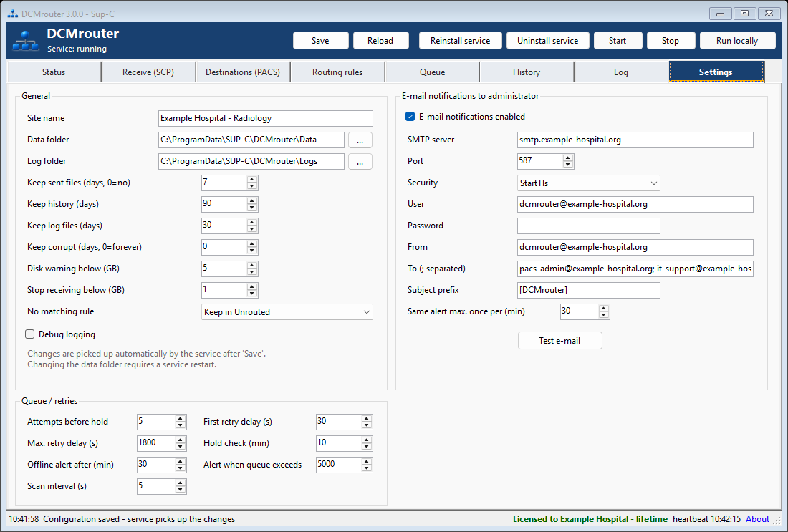788x532 pixels.
Task: Click the To recipients field
Action: click(x=635, y=269)
